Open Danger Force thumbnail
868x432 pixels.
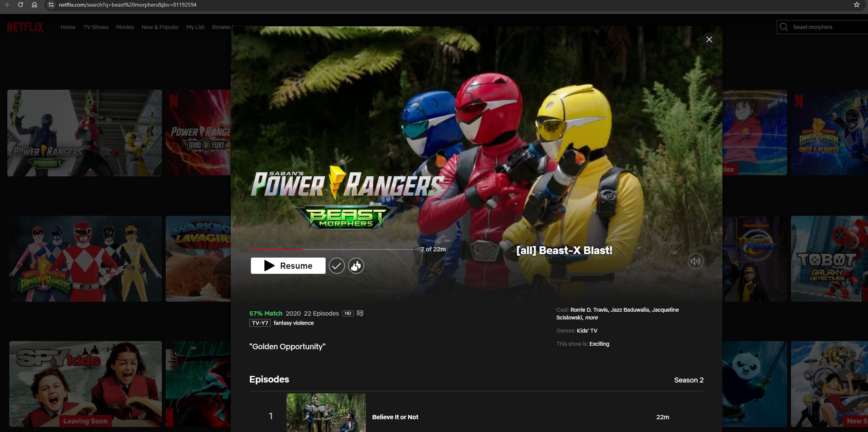(x=755, y=259)
